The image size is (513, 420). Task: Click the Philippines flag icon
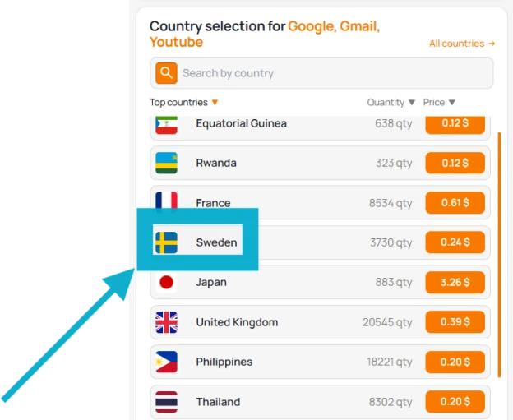click(166, 362)
